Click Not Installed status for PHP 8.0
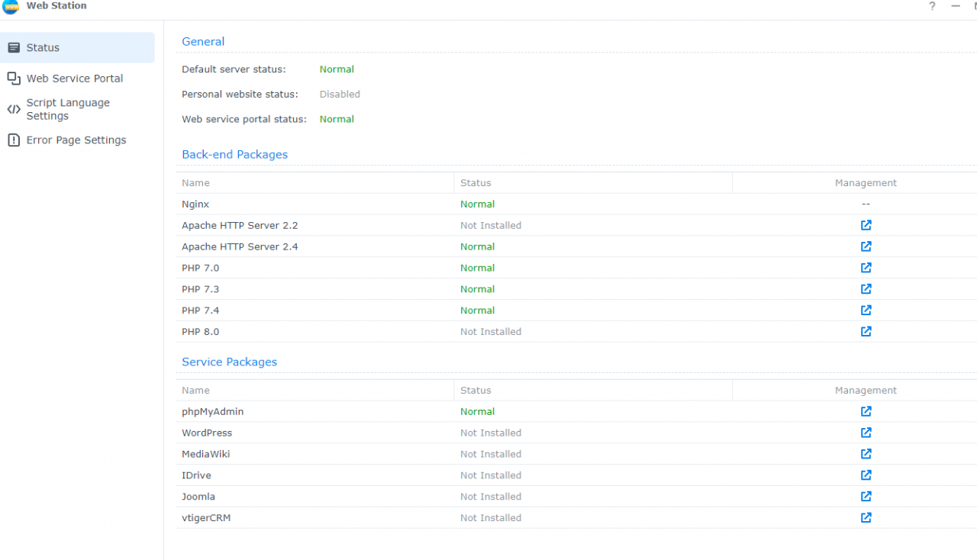Screen dimensions: 977x560 (x=491, y=332)
